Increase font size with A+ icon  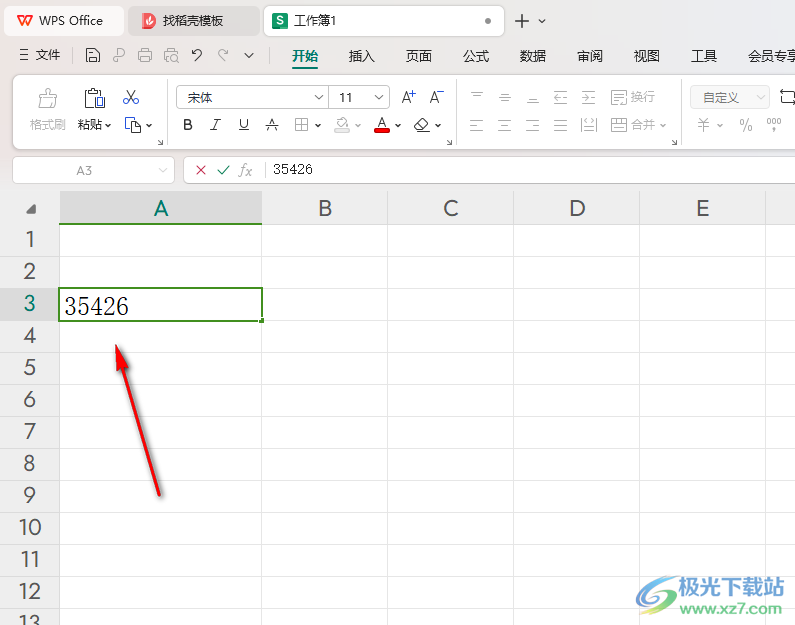408,97
